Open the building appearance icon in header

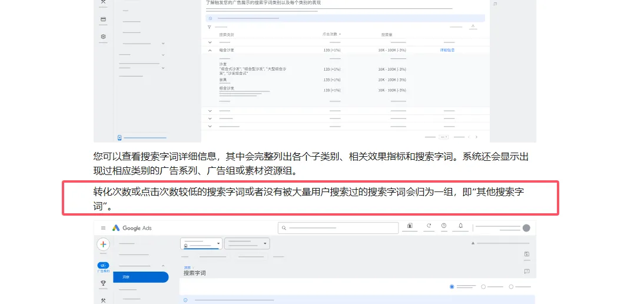pos(410,226)
